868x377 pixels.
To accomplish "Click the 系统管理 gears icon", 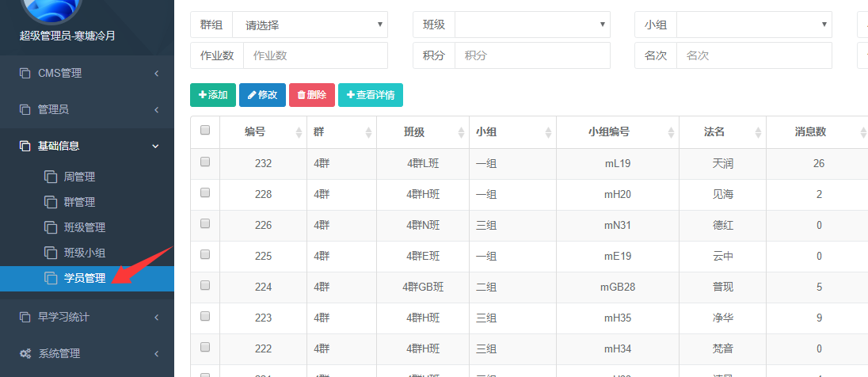I will [x=25, y=354].
